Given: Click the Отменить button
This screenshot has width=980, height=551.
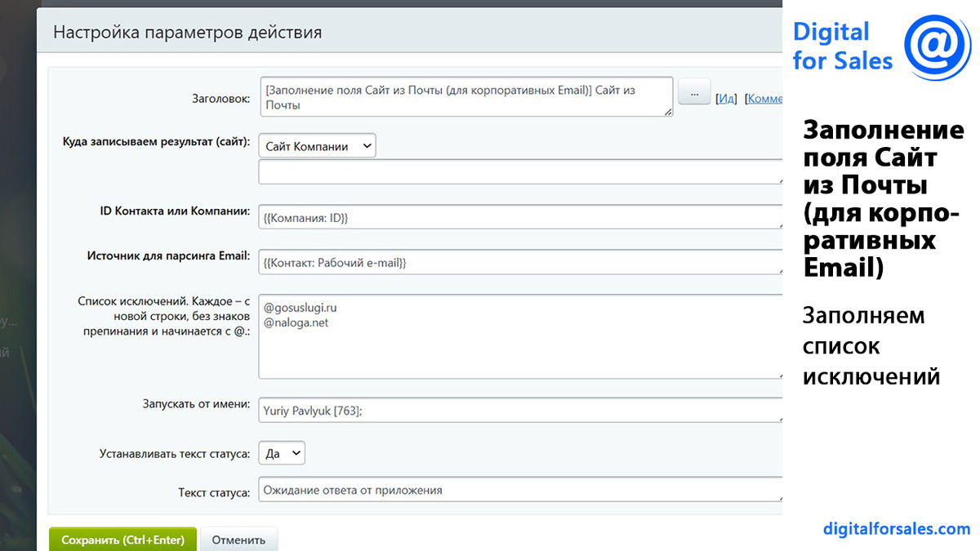Looking at the screenshot, I should pyautogui.click(x=238, y=540).
